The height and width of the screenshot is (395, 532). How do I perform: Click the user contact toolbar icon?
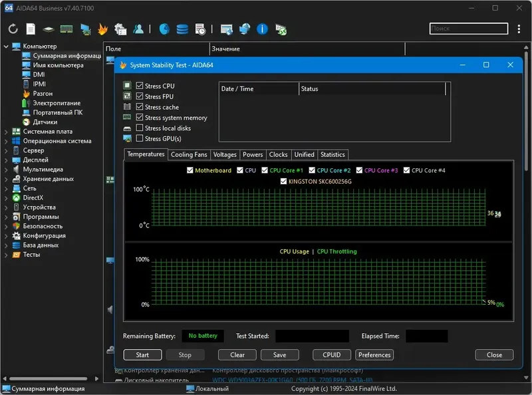pos(138,29)
